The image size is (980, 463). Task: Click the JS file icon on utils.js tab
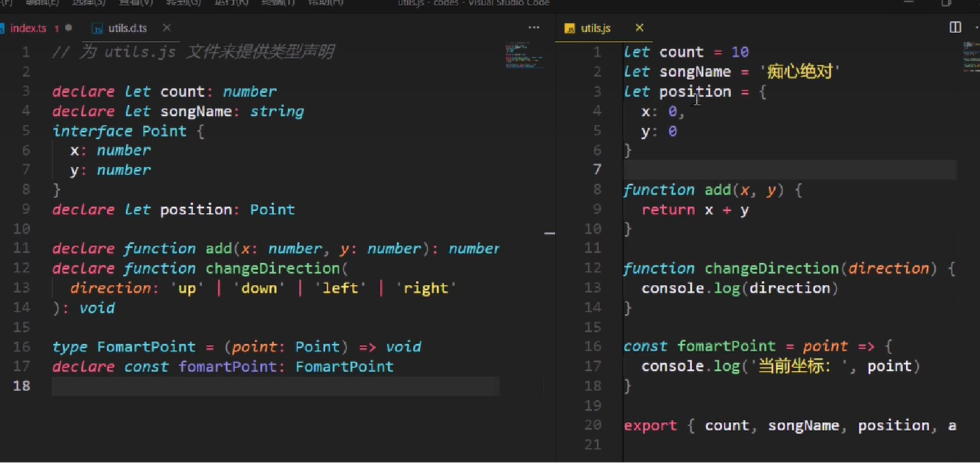(x=570, y=28)
